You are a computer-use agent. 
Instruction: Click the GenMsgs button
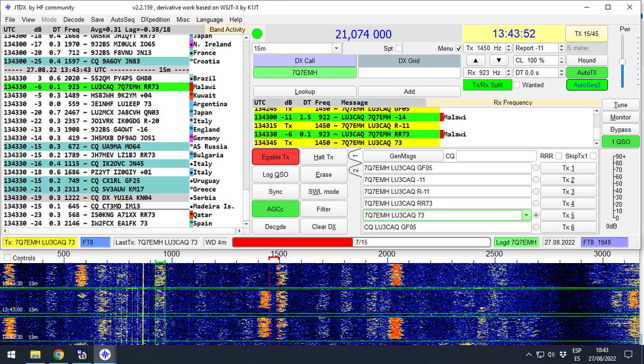pos(402,156)
